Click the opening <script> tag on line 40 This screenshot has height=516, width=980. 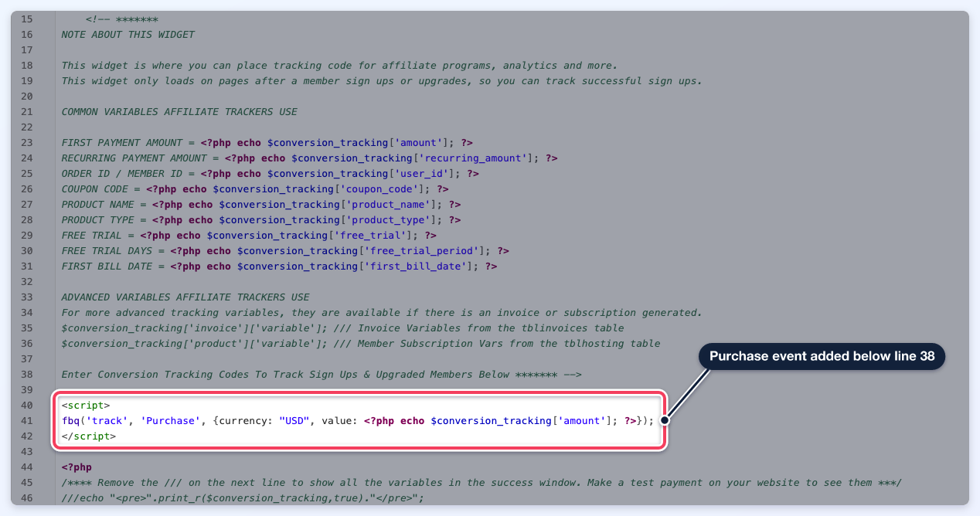pyautogui.click(x=86, y=406)
